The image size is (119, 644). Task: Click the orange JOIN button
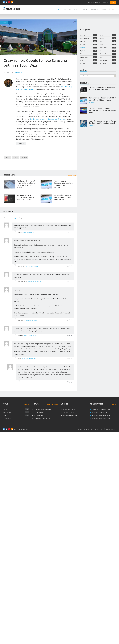click(113, 2)
